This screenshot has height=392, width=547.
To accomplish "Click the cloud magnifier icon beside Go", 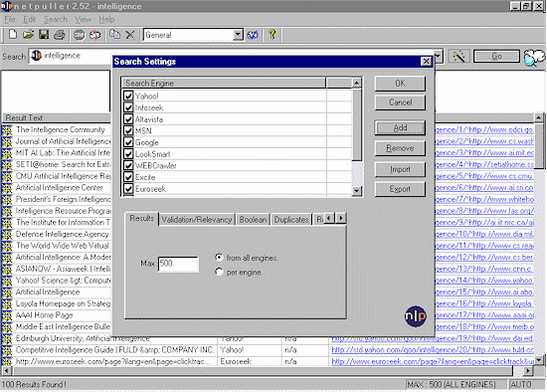I will tap(534, 58).
